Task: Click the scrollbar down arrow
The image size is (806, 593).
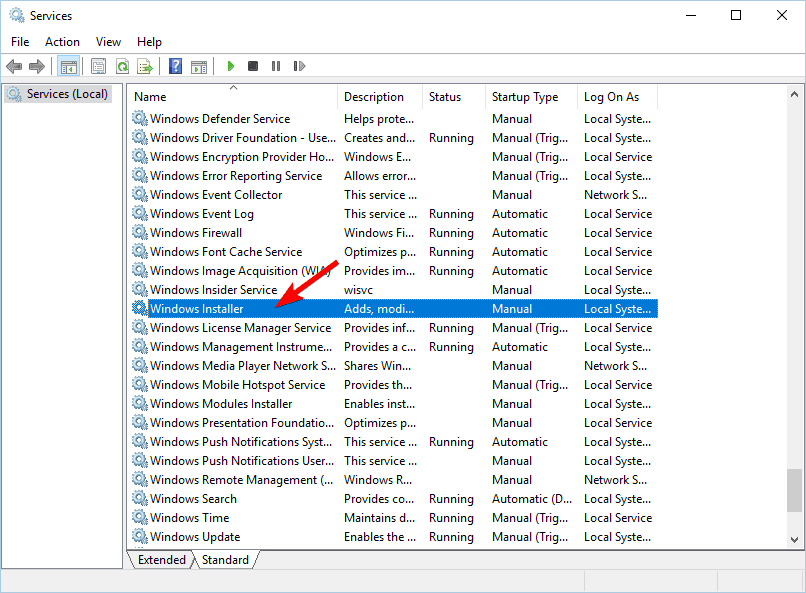Action: [794, 540]
